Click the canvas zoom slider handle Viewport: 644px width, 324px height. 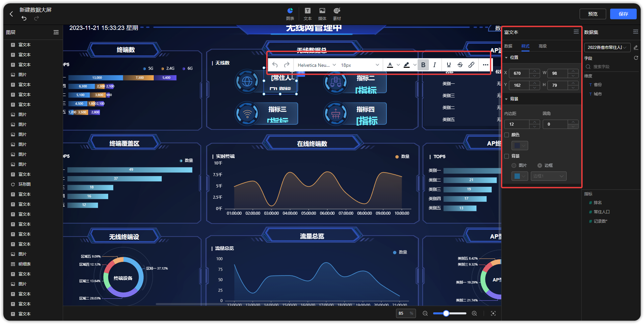446,313
